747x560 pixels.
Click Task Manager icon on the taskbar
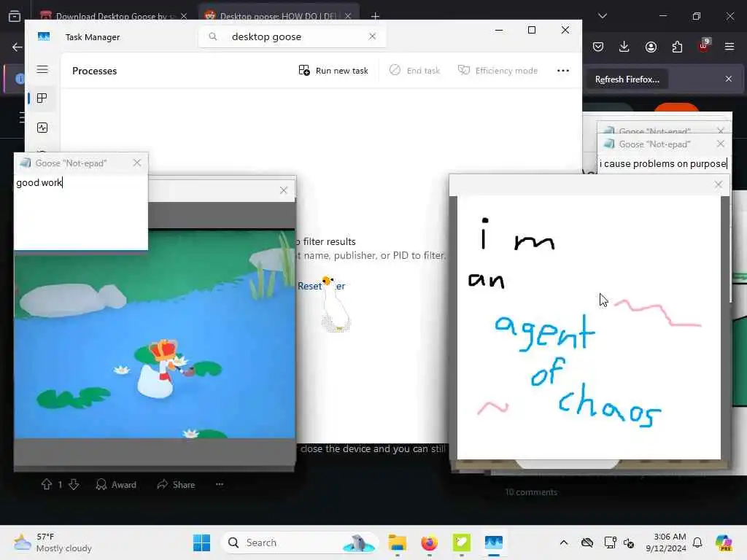coord(494,542)
